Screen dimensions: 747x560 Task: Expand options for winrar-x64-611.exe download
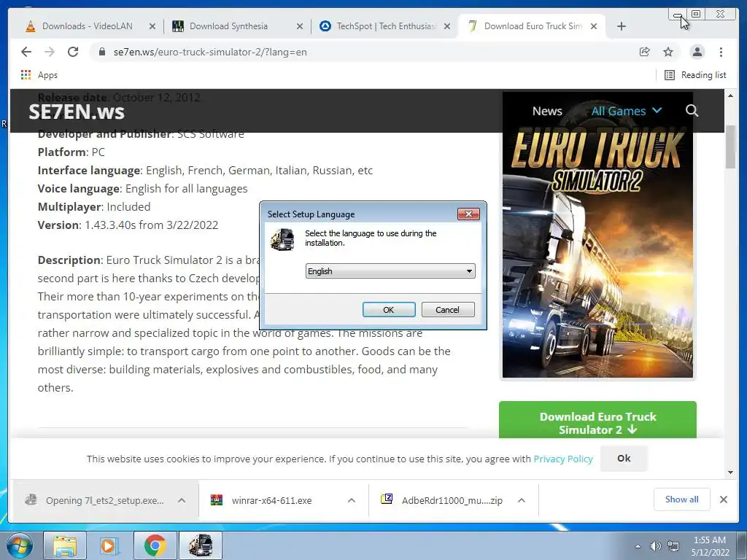click(x=352, y=500)
